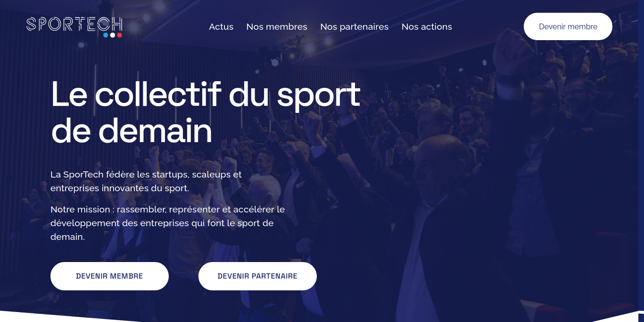Click the blue dot under the logo
The height and width of the screenshot is (322, 644).
pos(106,35)
